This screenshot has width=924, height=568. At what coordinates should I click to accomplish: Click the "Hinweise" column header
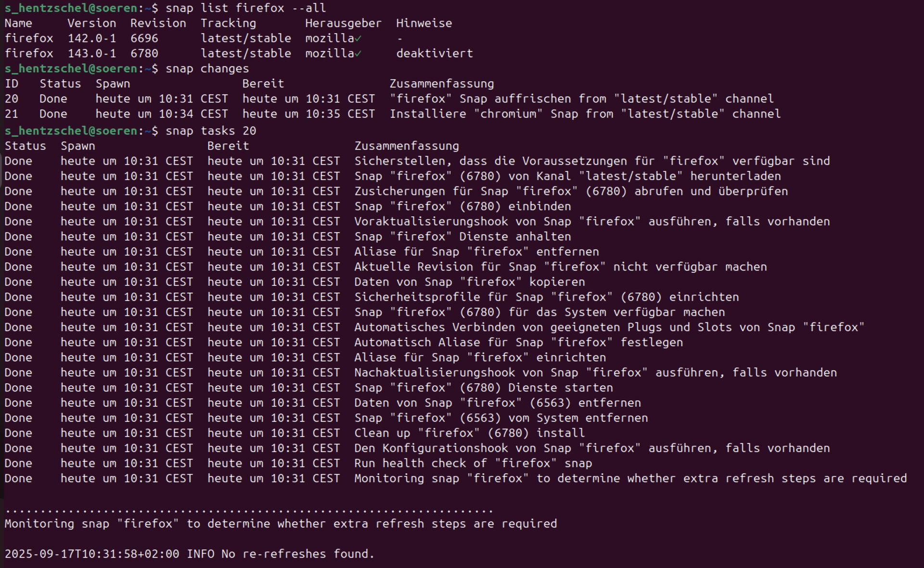click(x=423, y=23)
